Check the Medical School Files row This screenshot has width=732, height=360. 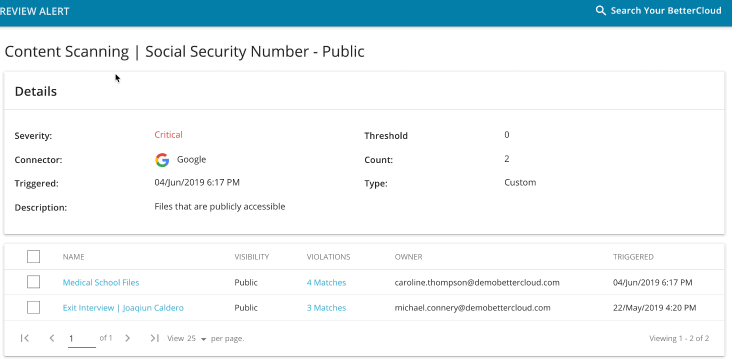[x=34, y=282]
